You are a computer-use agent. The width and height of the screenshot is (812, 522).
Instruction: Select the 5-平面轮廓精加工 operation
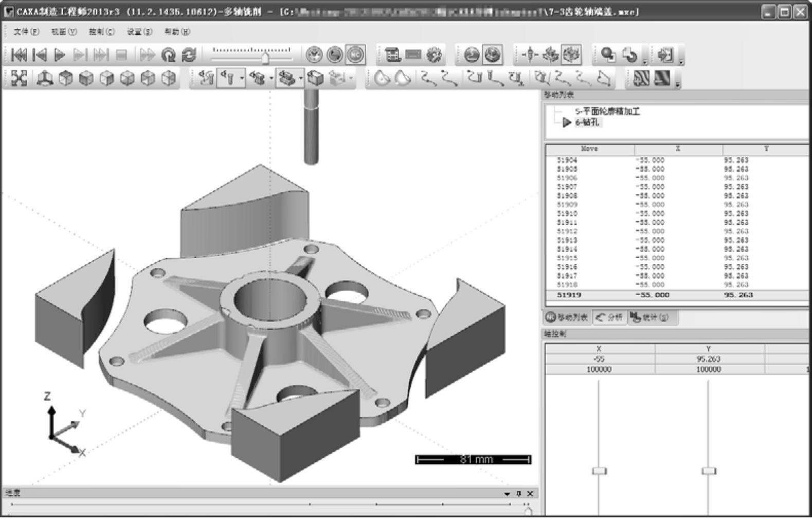[607, 111]
